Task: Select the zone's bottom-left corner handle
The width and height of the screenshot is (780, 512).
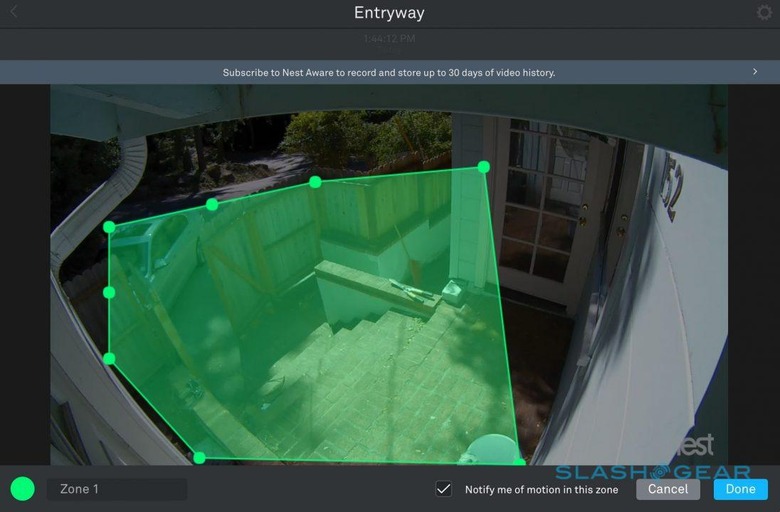Action: 199,458
